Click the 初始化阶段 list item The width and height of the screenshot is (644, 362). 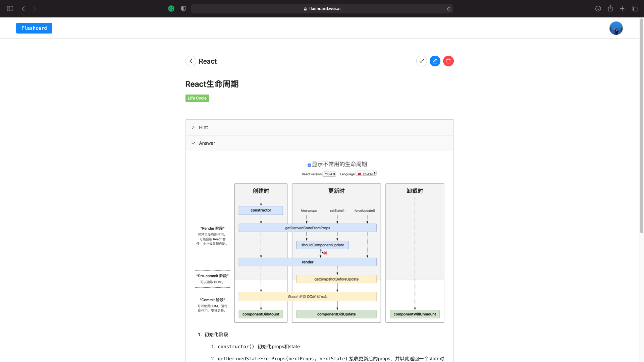tap(216, 335)
